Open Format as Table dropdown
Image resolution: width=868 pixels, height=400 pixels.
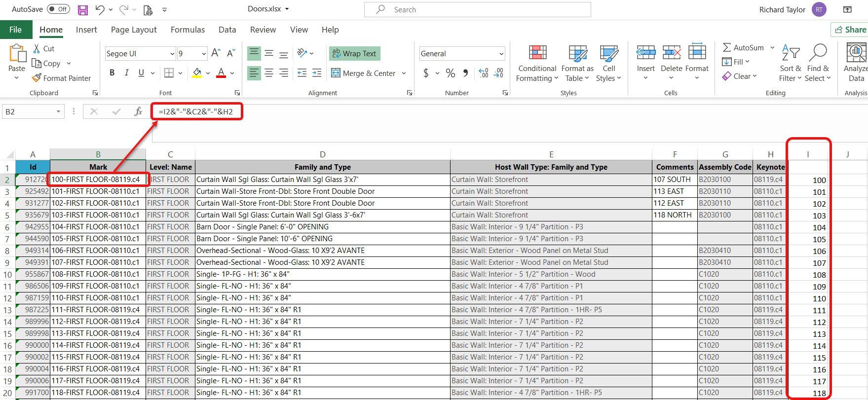pos(577,63)
